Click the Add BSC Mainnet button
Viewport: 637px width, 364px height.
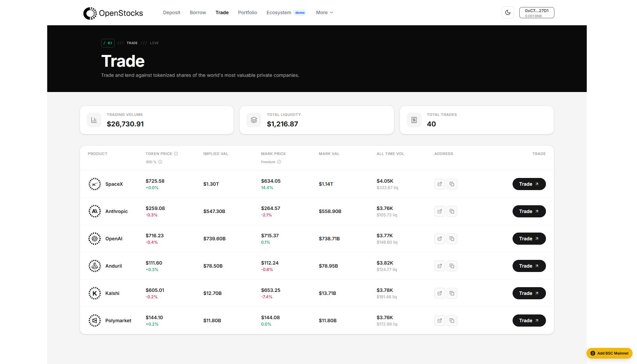point(609,353)
